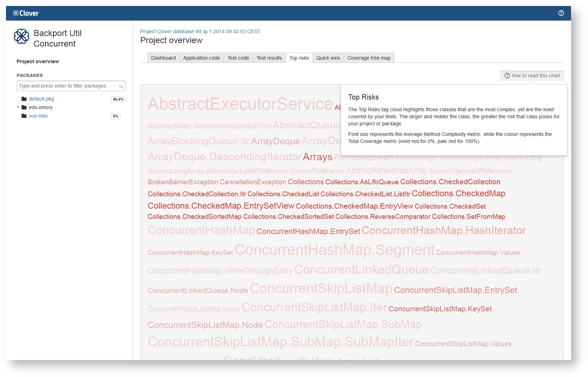Image resolution: width=588 pixels, height=377 pixels.
Task: Open ArrayDeque.DescendingIterator class
Action: (x=224, y=157)
